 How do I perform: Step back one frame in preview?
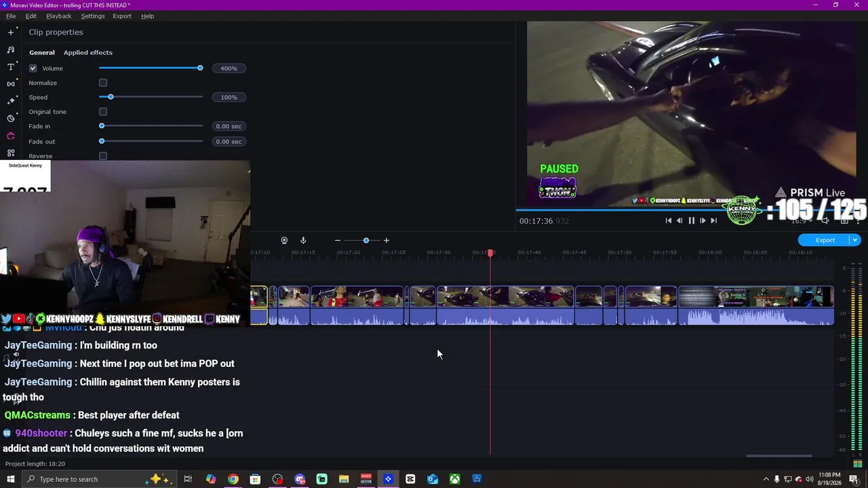[679, 220]
